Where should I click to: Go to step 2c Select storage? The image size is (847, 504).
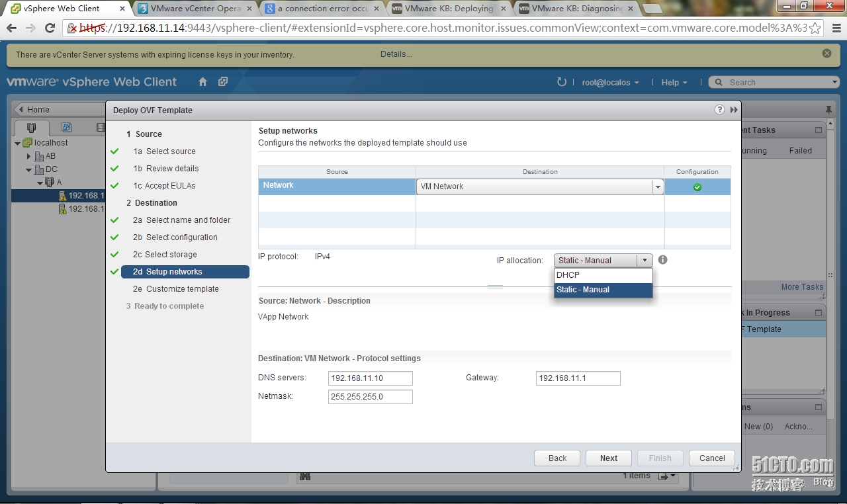tap(165, 255)
